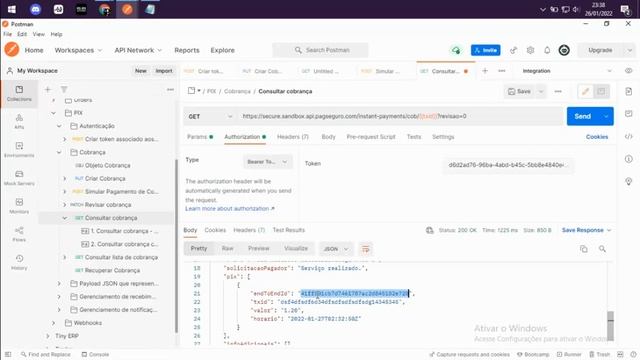Expand the Criar Cobrança request

tap(64, 178)
